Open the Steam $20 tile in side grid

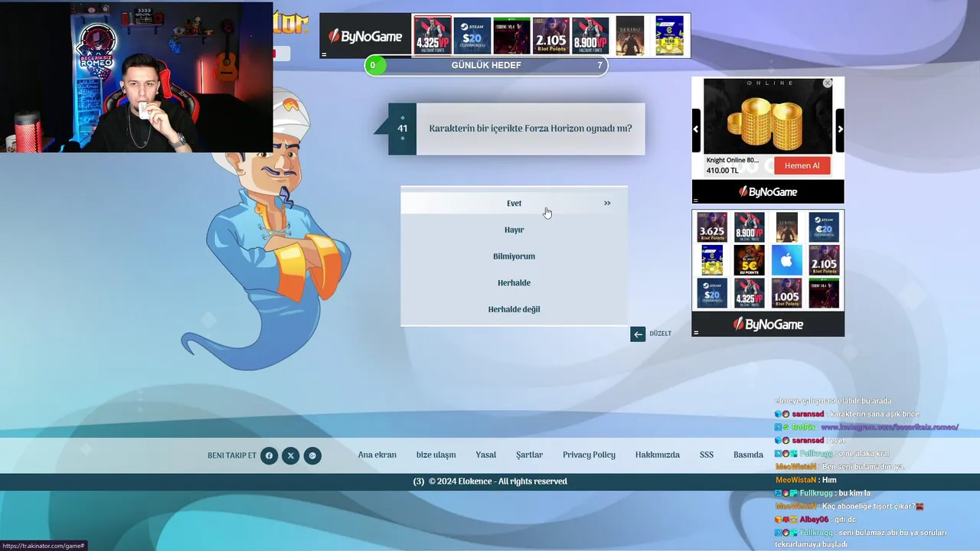[x=711, y=293]
